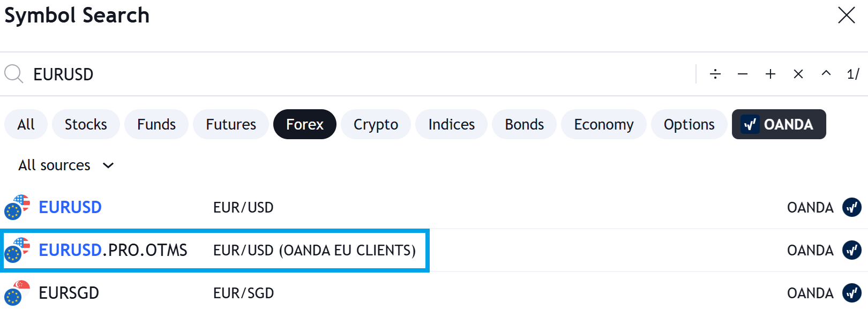
Task: Click the EURUSD search input field
Action: 321,74
